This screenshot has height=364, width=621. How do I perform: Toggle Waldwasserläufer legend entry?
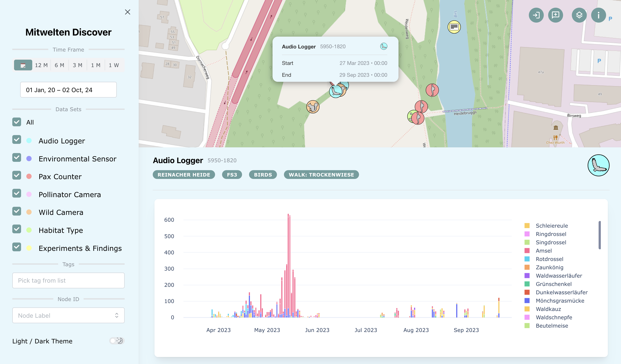tap(553, 276)
